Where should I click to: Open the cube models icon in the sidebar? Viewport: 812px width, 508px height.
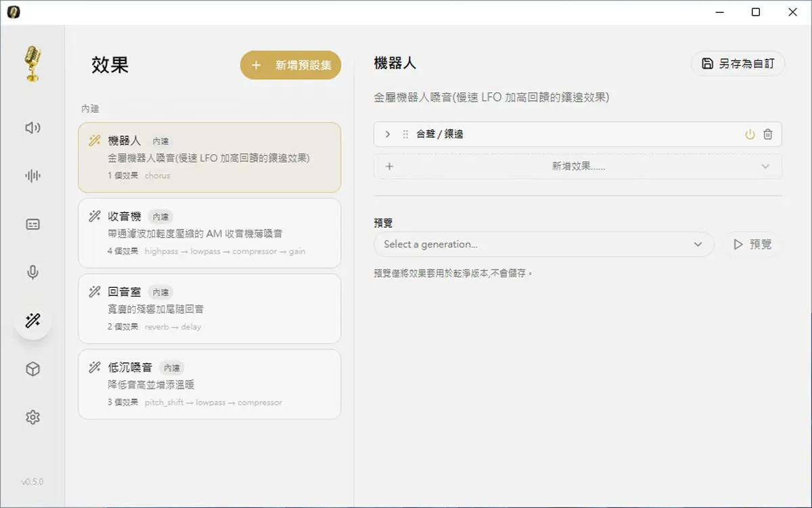32,369
